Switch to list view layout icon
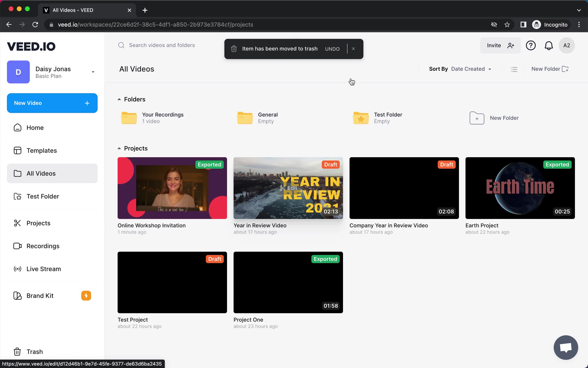The image size is (588, 368). (x=514, y=69)
